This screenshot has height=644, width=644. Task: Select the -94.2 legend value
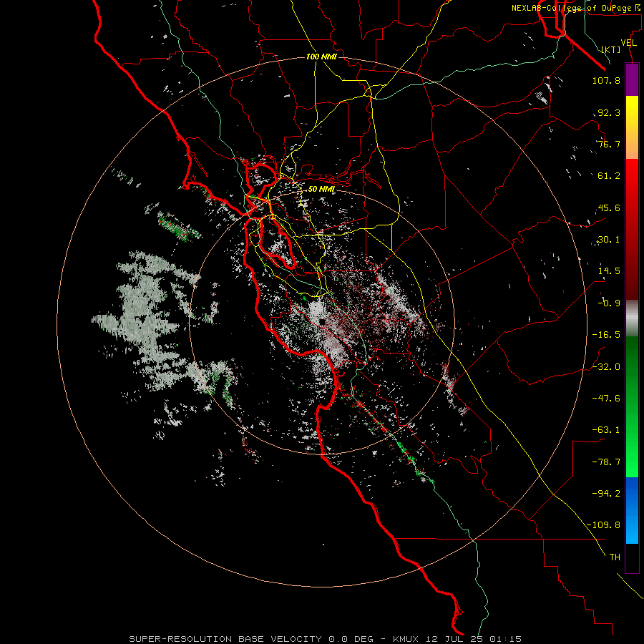click(606, 493)
